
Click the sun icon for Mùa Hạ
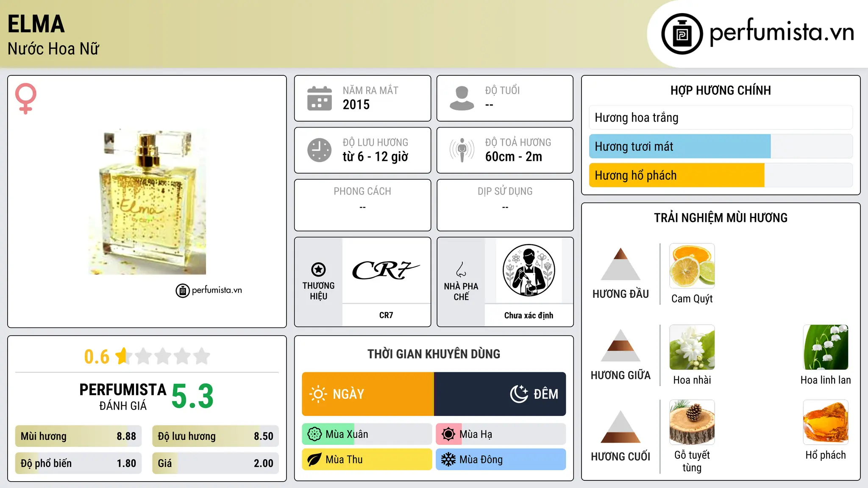coord(448,434)
